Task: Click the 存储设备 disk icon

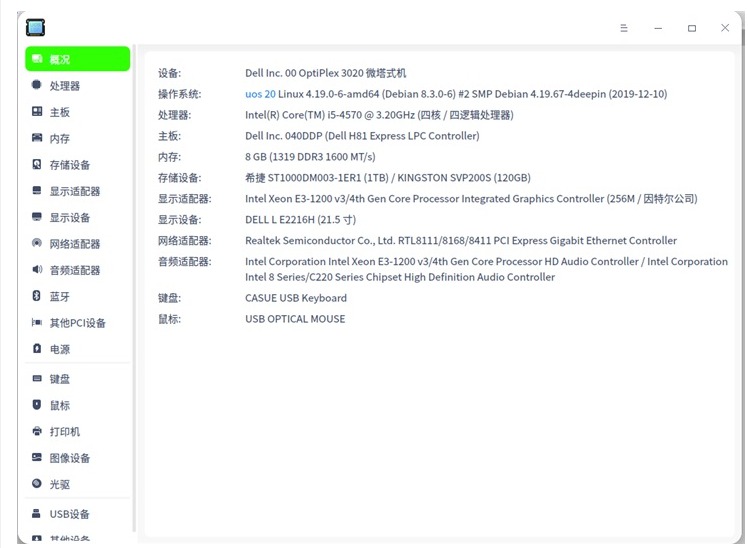Action: [37, 164]
